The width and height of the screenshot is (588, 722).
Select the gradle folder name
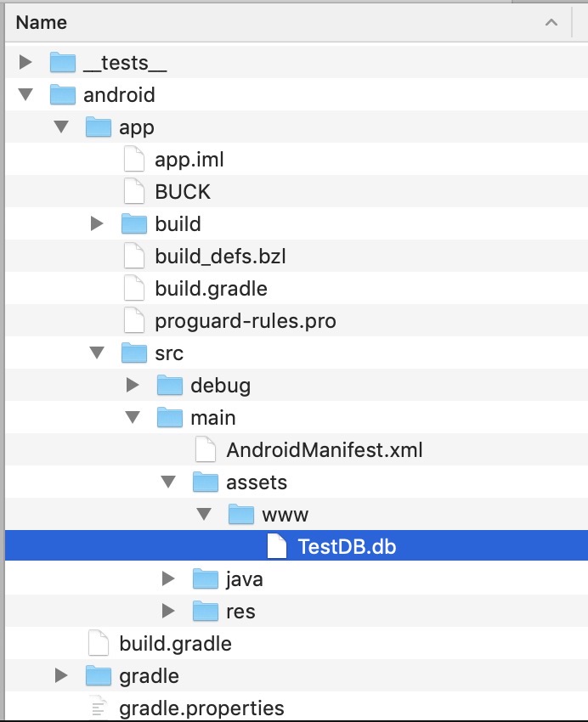pos(150,676)
